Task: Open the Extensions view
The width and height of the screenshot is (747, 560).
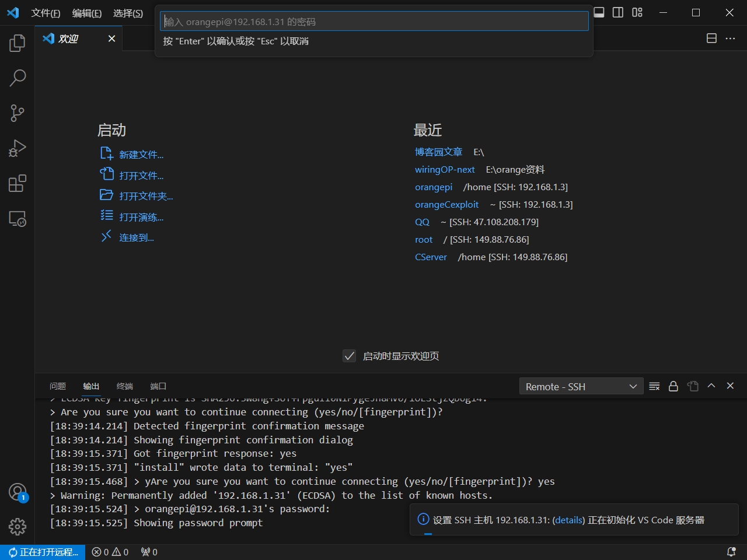Action: point(18,183)
